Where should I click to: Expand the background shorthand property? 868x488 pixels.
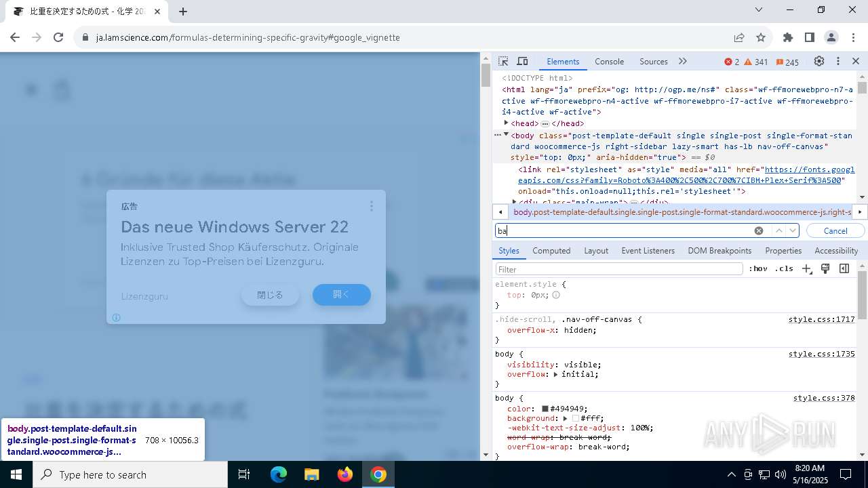(565, 418)
